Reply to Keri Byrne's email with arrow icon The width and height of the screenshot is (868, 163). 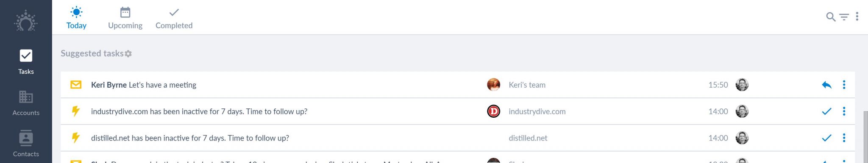click(826, 85)
